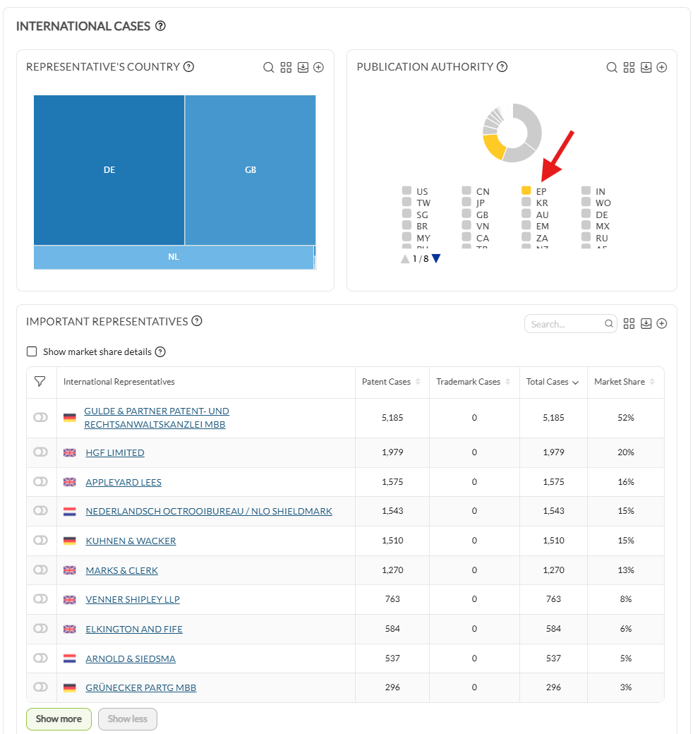700x734 pixels.
Task: Click plus icon in Publication Authority panel
Action: (x=662, y=68)
